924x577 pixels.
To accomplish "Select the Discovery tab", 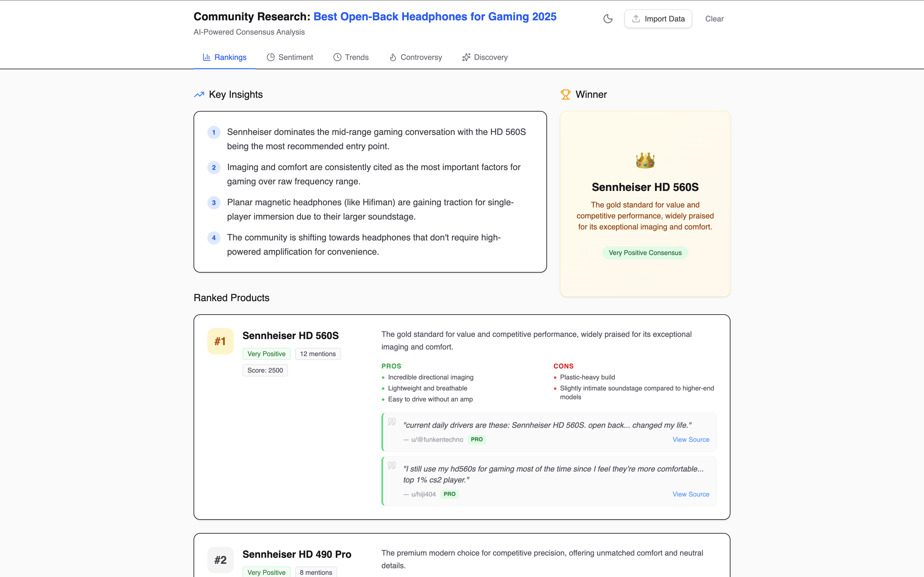I will [485, 57].
